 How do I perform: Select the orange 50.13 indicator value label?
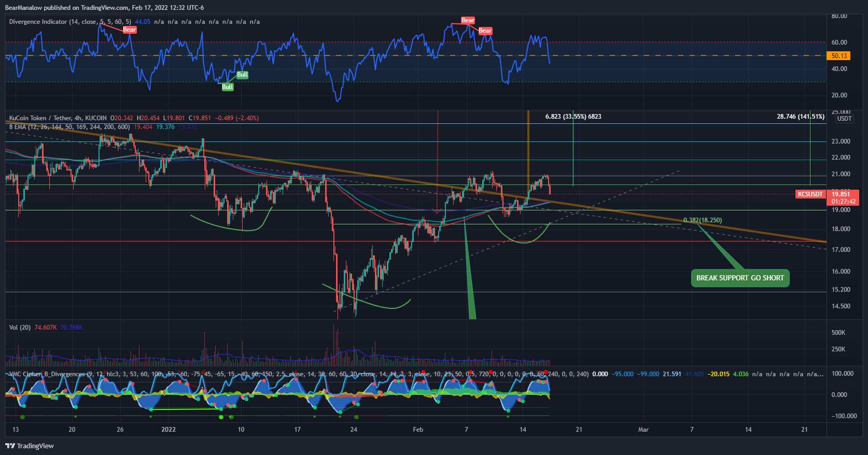tap(839, 56)
